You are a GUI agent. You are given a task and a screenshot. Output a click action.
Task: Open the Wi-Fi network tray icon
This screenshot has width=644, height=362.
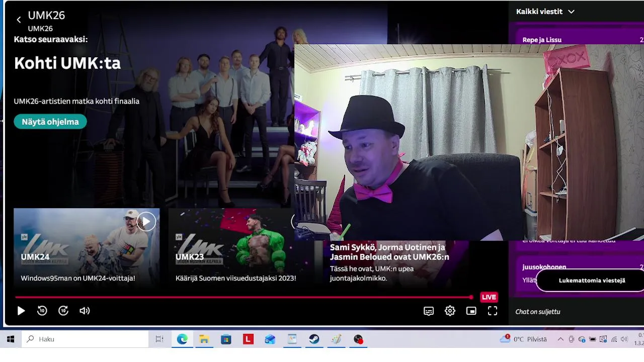point(614,339)
